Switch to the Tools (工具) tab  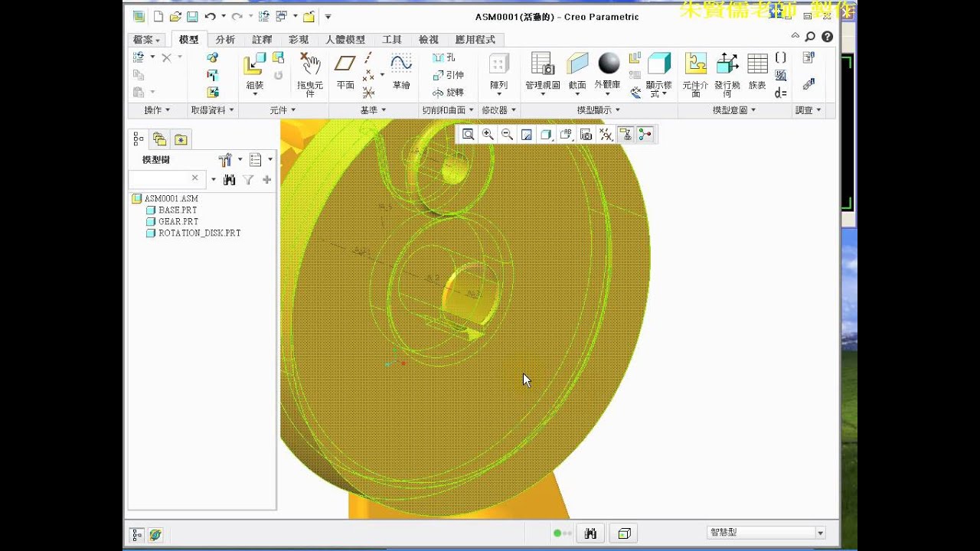(x=392, y=40)
